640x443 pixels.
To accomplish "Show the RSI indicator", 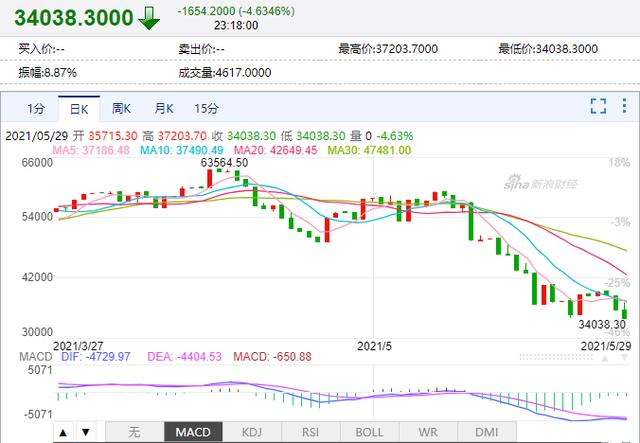I will coord(311,432).
